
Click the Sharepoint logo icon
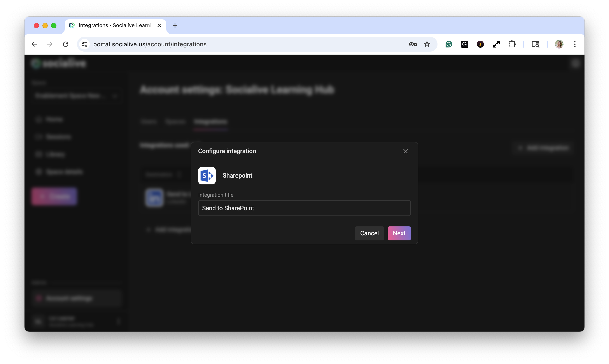pos(207,176)
